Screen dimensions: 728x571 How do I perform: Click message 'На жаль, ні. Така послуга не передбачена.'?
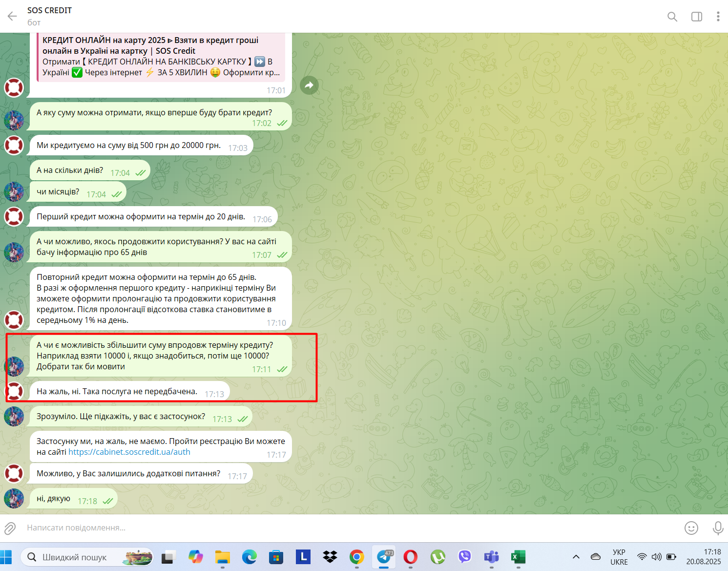[x=130, y=392]
